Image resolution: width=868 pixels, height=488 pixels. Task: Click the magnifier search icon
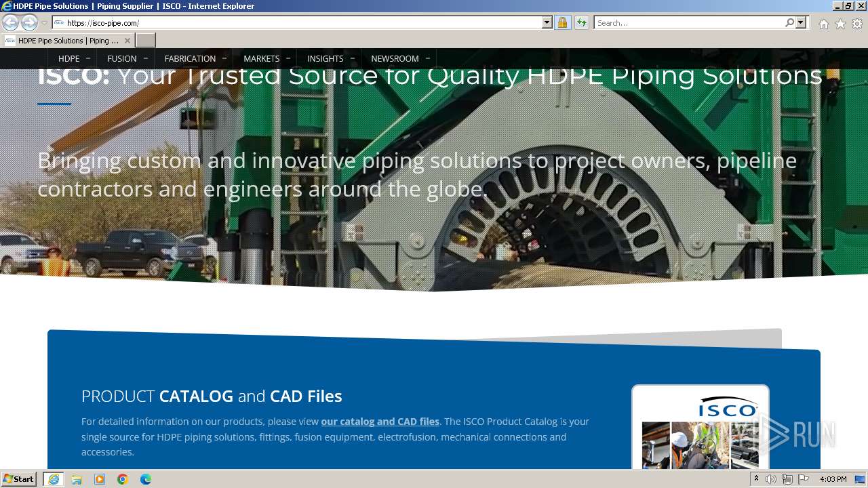[789, 22]
